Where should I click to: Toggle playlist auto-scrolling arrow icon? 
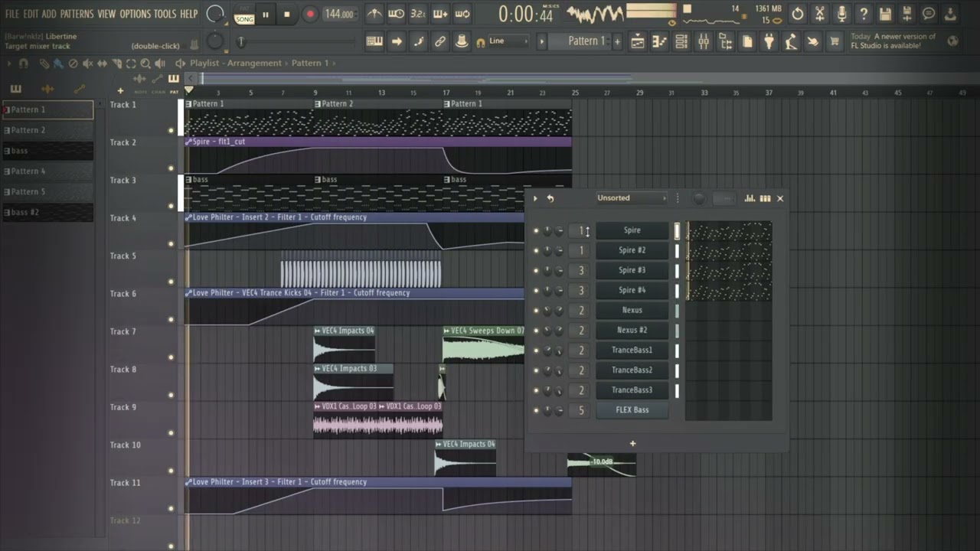pos(397,41)
